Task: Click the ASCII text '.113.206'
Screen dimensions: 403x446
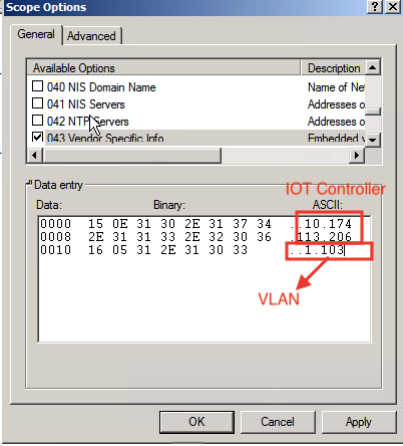Action: (x=321, y=237)
